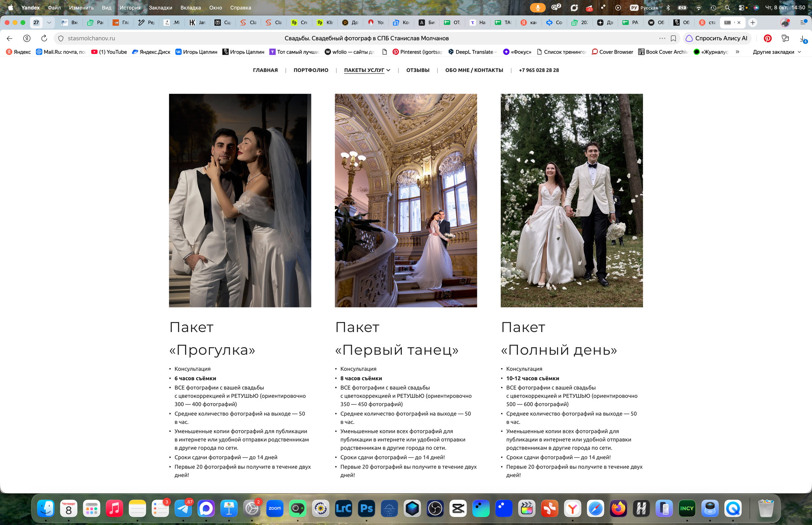Viewport: 812px width, 525px height.
Task: Toggle the microphone indicator in the menu bar
Action: pos(538,8)
